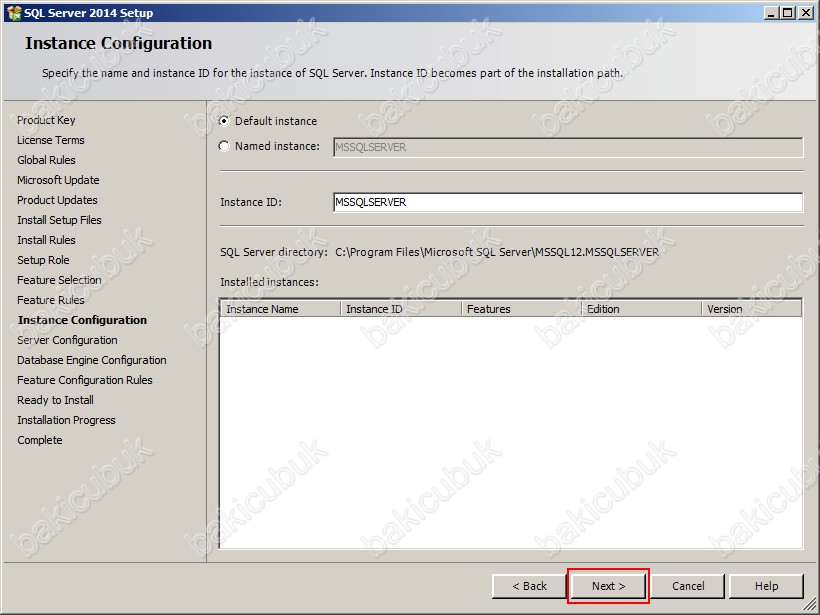
Task: Sort by the Instance Name column header
Action: tap(280, 309)
